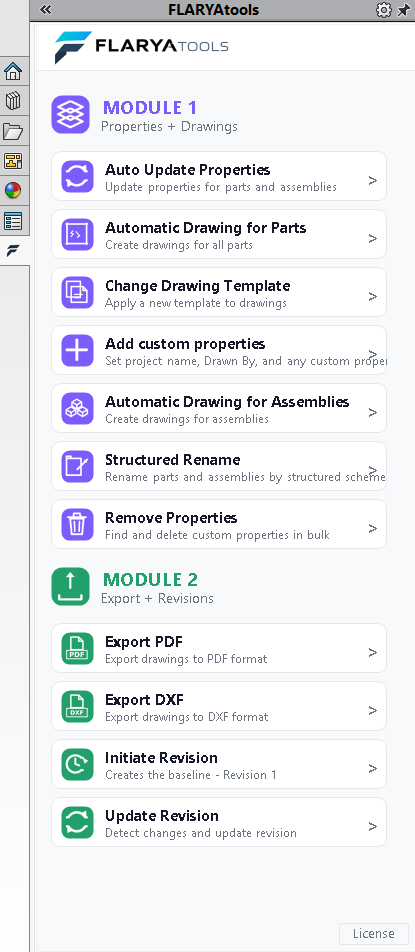Click the "Automatic Drawing for Parts" title
The height and width of the screenshot is (952, 415).
pyautogui.click(x=206, y=228)
